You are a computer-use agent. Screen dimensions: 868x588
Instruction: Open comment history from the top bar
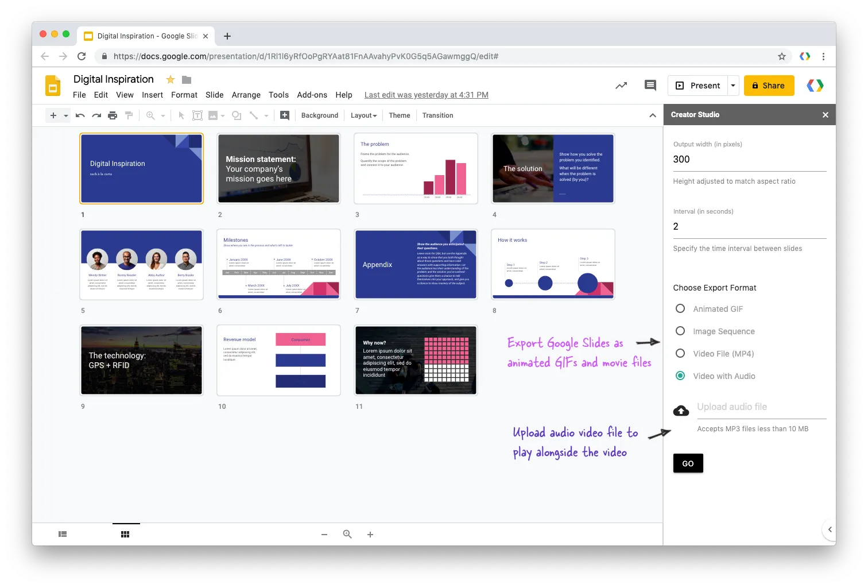649,85
